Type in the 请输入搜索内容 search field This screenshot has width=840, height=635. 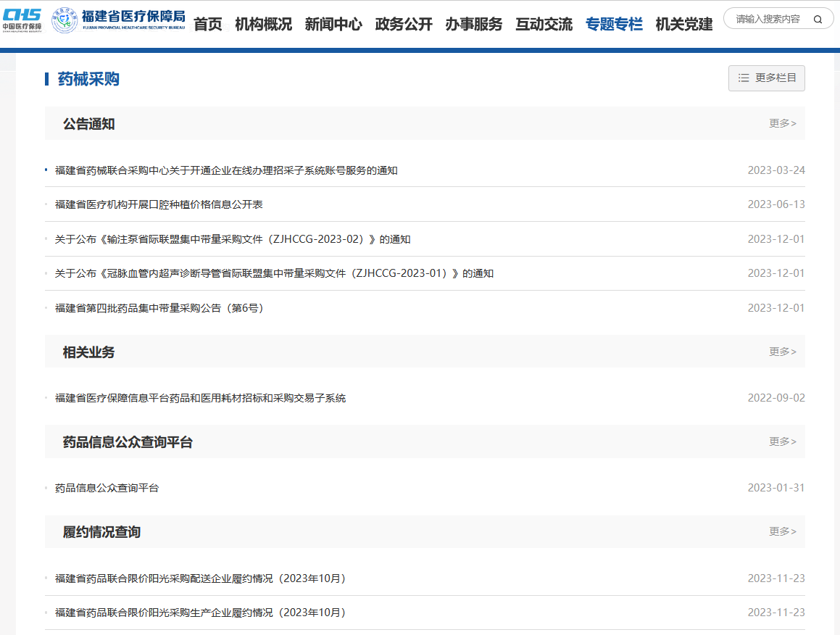pyautogui.click(x=768, y=20)
